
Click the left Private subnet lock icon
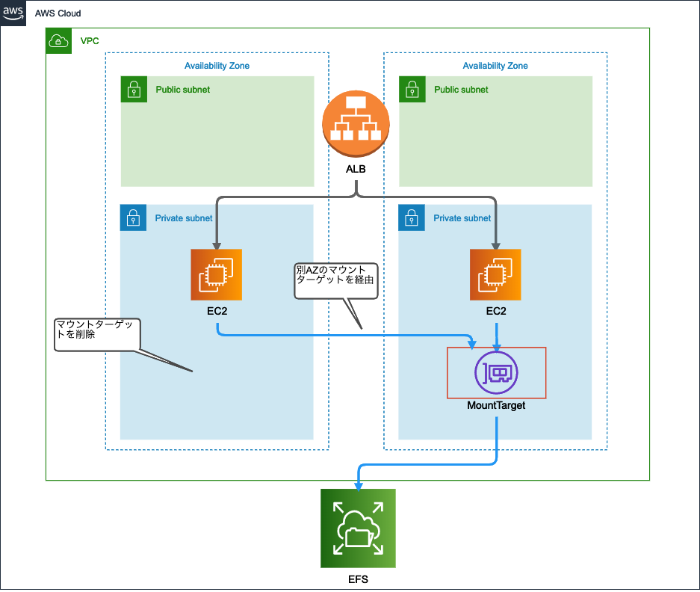pyautogui.click(x=133, y=218)
